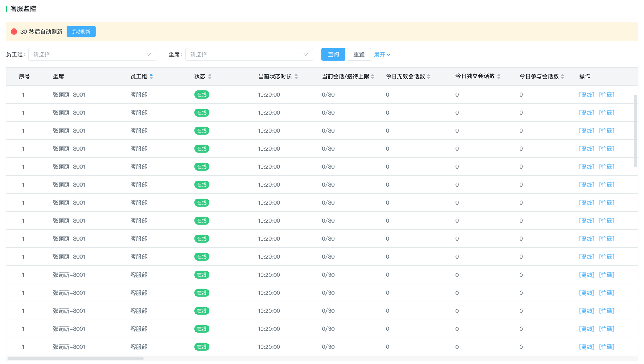Sort by 今日无效会话数 sort arrows

tap(429, 76)
